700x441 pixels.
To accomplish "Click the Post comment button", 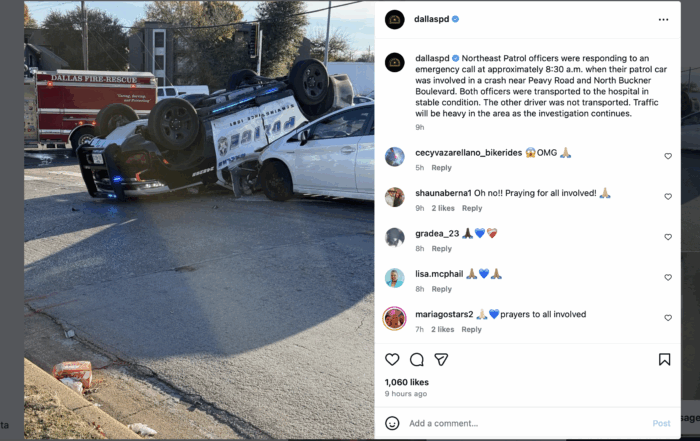I will pyautogui.click(x=661, y=423).
